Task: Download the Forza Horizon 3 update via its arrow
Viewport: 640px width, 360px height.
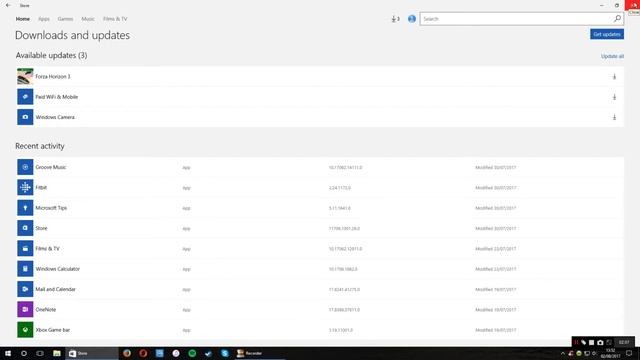Action: pos(614,76)
